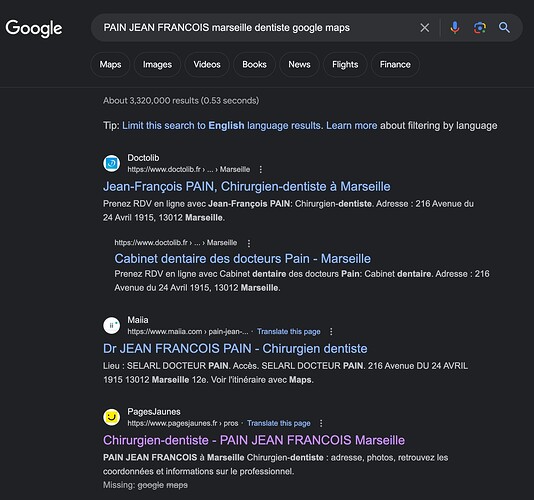This screenshot has width=534, height=500.
Task: Open more options for Cabinet dentaire Doctolib result
Action: (249, 243)
